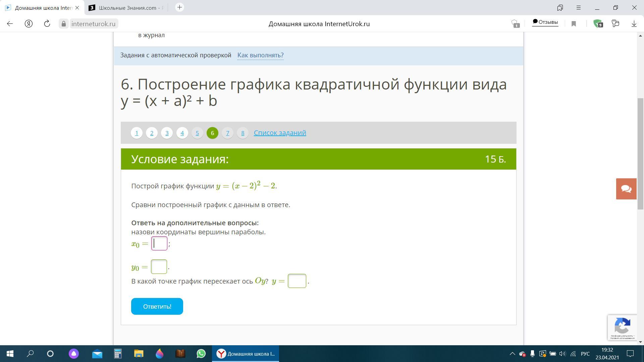Click the Oy intersection y input
Screen dimensions: 644x362
point(297,281)
